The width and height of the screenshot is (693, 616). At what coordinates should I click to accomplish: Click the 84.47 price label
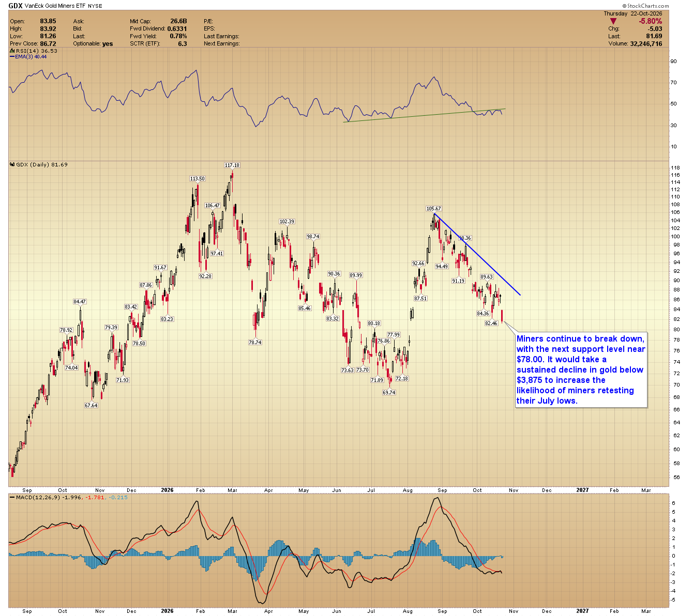[80, 302]
